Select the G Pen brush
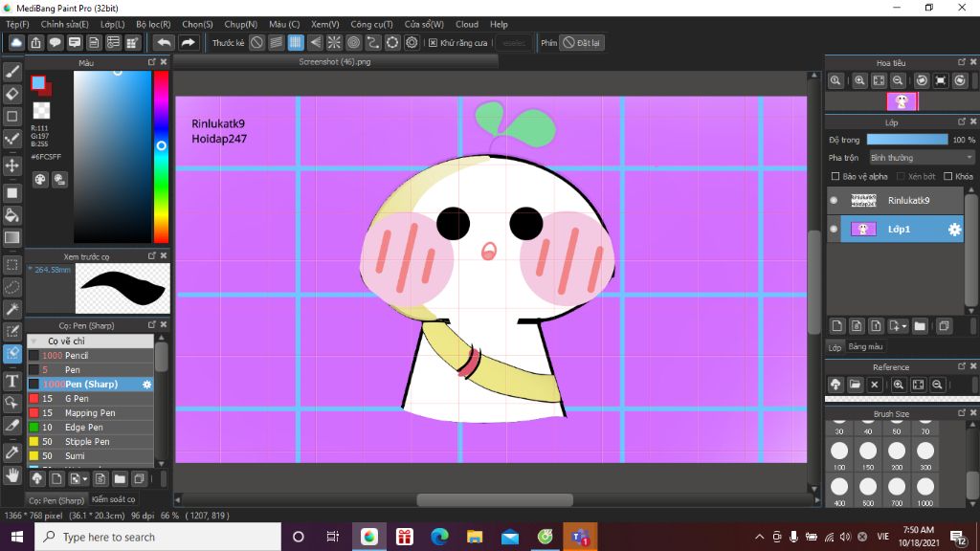 [77, 399]
